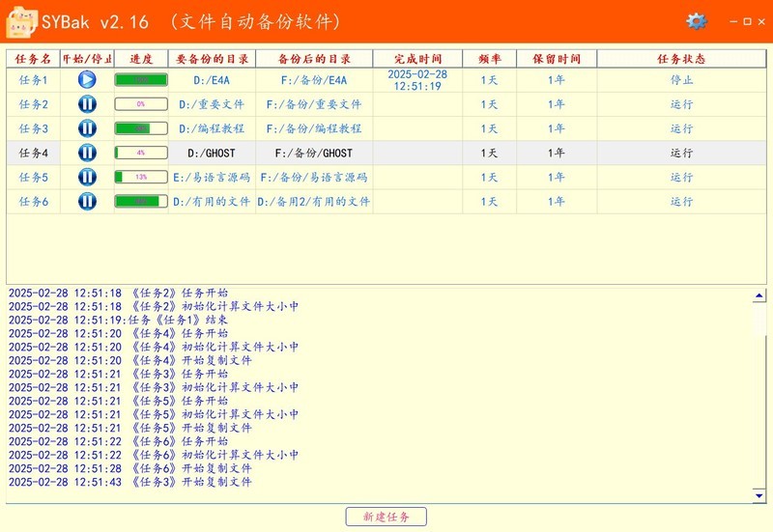This screenshot has height=532, width=773.
Task: Click the D:/备用2/有用的文件 destination cell
Action: (314, 201)
